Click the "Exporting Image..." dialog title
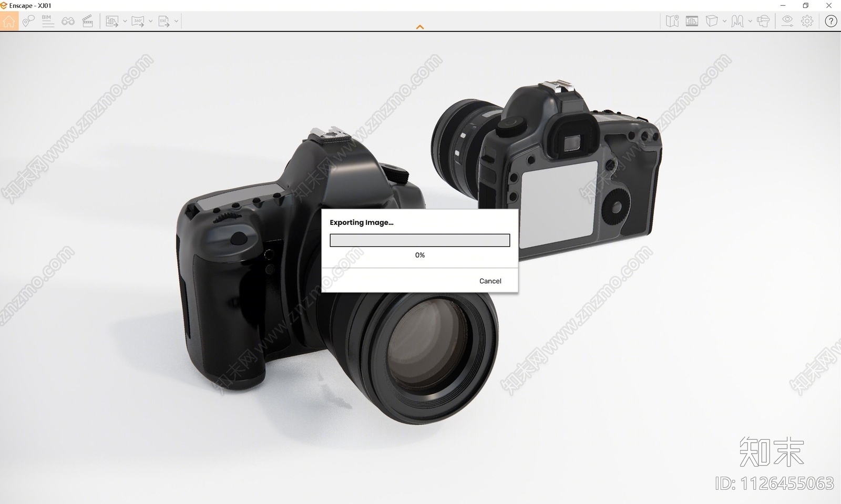The image size is (841, 504). point(362,222)
